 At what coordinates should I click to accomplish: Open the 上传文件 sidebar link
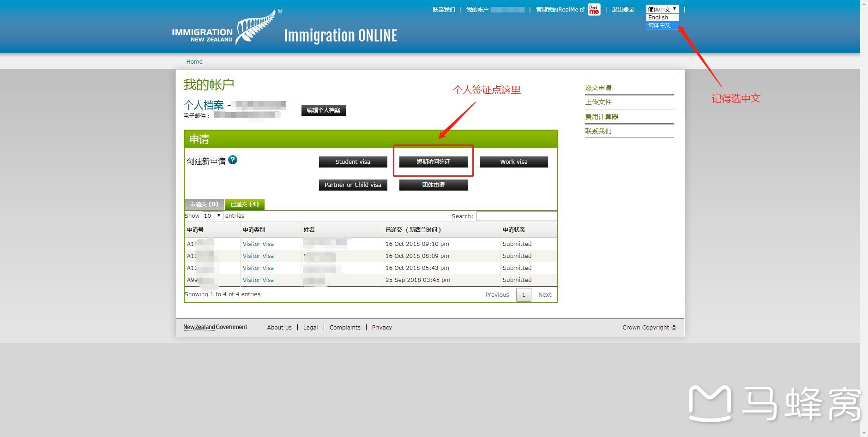pyautogui.click(x=598, y=102)
